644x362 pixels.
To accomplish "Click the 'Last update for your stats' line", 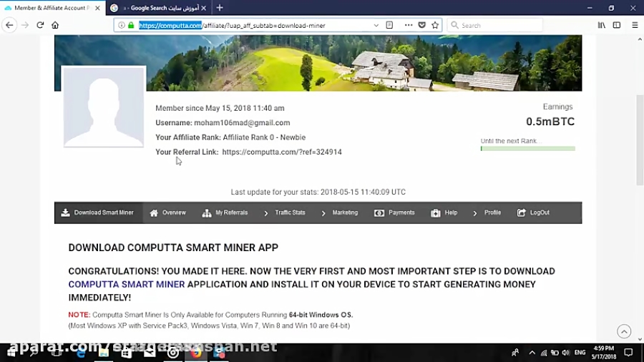I will click(318, 192).
